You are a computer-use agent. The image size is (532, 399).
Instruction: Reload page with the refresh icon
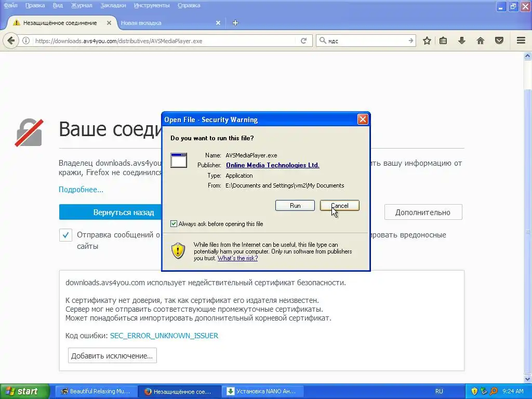(x=303, y=41)
